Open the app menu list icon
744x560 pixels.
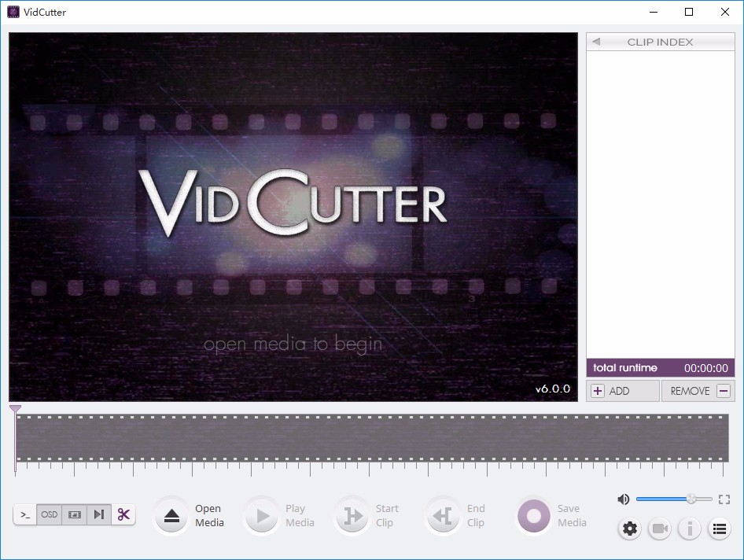tap(719, 529)
